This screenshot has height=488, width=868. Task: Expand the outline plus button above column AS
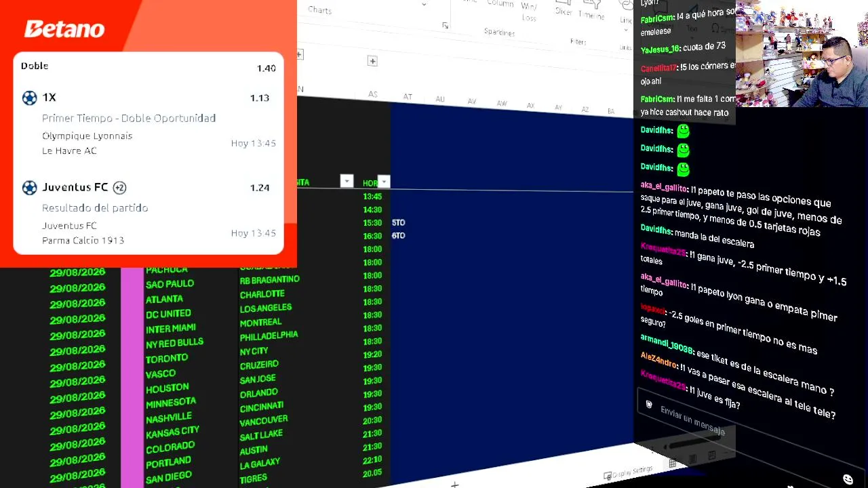(372, 61)
